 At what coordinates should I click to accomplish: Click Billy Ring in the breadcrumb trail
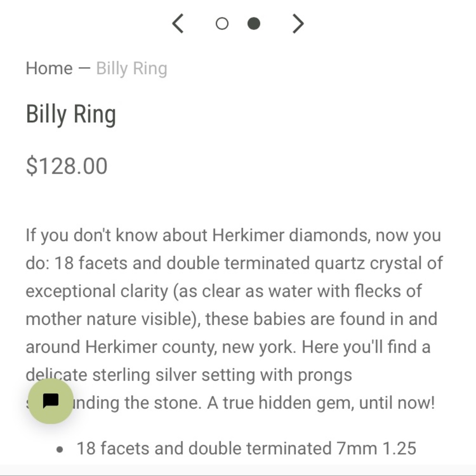coord(131,68)
